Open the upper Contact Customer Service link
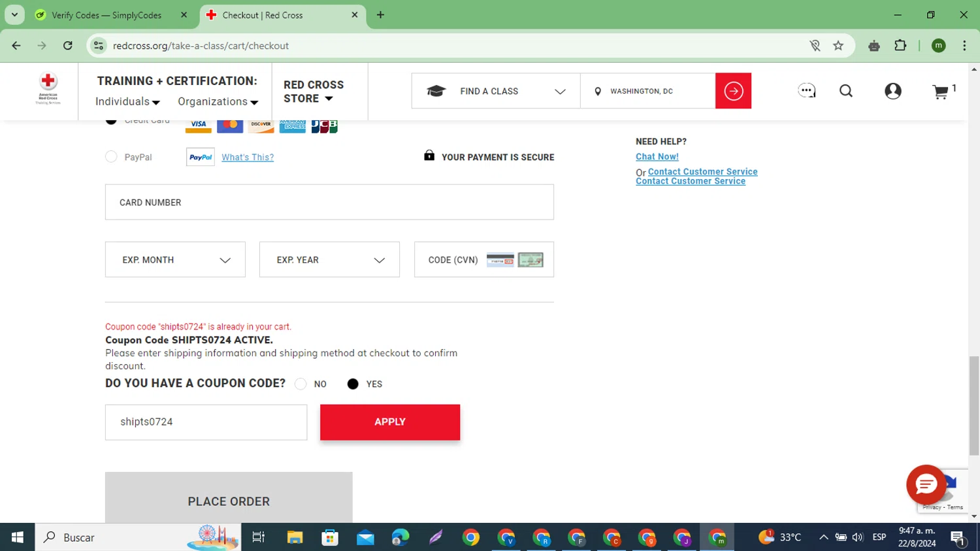Image resolution: width=980 pixels, height=551 pixels. click(x=703, y=172)
